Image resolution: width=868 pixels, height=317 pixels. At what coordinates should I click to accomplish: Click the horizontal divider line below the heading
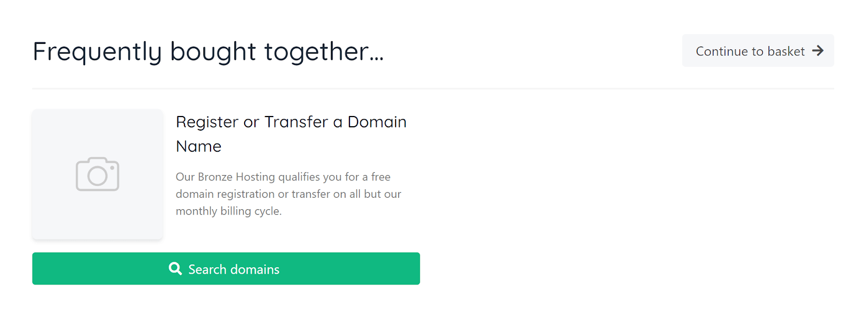pyautogui.click(x=433, y=88)
